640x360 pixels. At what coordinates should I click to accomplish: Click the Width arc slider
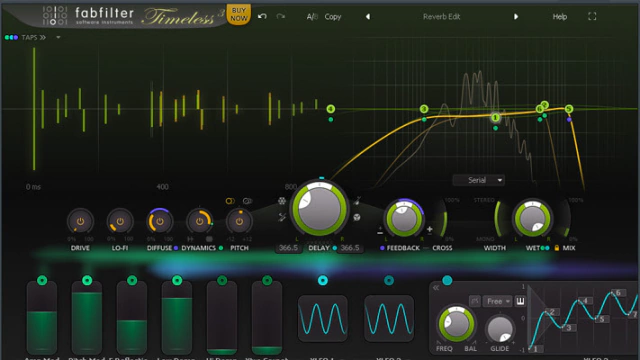click(x=497, y=219)
